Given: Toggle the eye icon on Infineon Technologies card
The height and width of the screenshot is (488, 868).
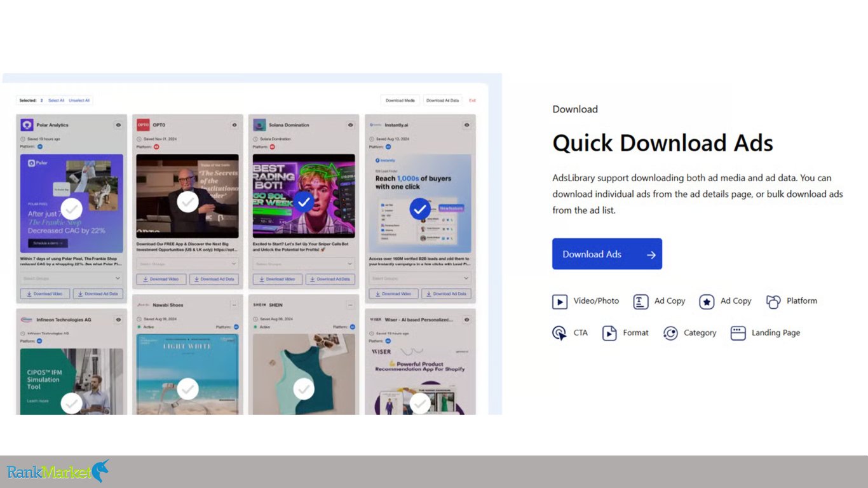Looking at the screenshot, I should 118,320.
